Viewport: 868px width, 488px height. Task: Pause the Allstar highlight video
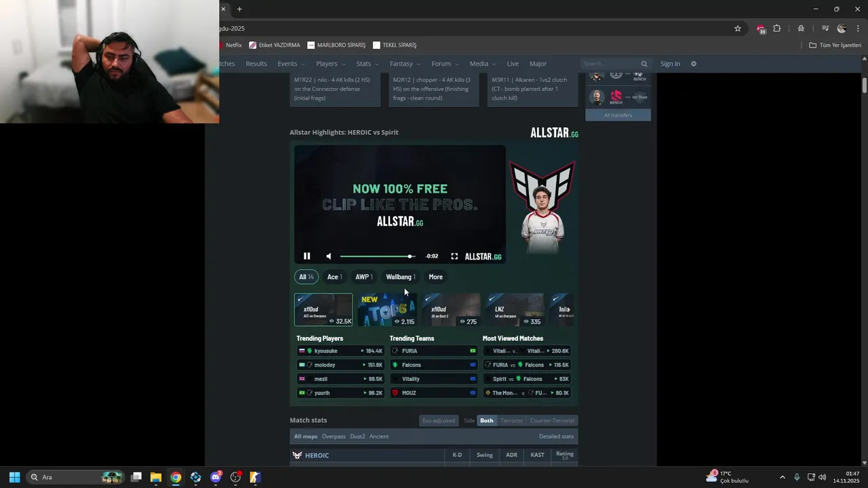(307, 256)
